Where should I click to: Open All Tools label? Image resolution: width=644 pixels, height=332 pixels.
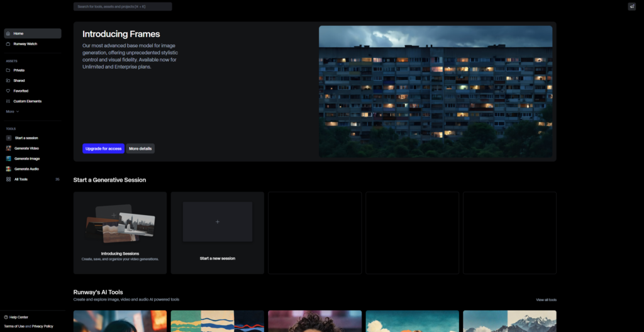(x=21, y=179)
